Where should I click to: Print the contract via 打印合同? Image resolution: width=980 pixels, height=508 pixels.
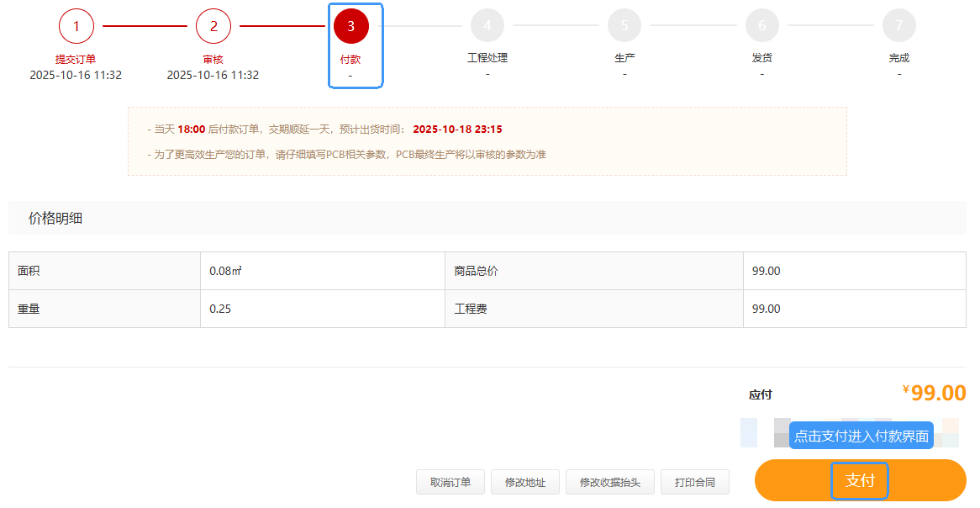coord(694,482)
